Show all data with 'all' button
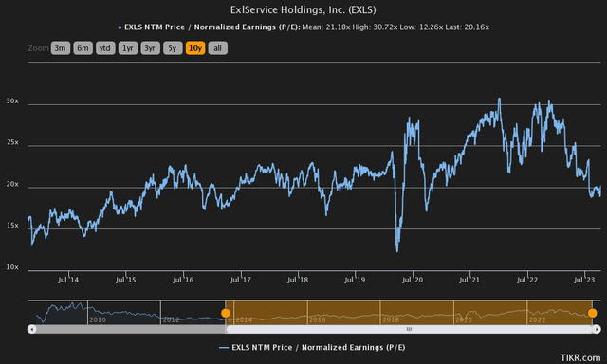Image resolution: width=607 pixels, height=364 pixels. [217, 48]
